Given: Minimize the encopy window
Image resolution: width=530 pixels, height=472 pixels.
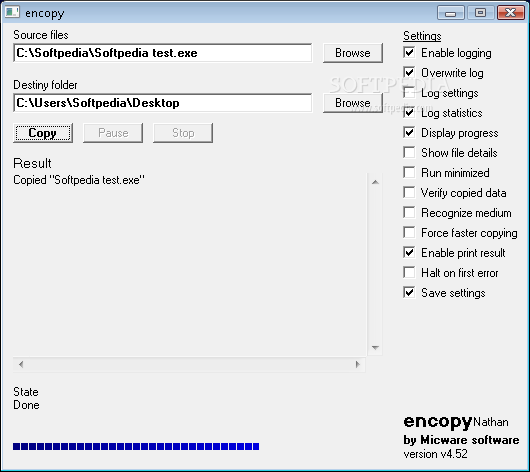Looking at the screenshot, I should (451, 13).
